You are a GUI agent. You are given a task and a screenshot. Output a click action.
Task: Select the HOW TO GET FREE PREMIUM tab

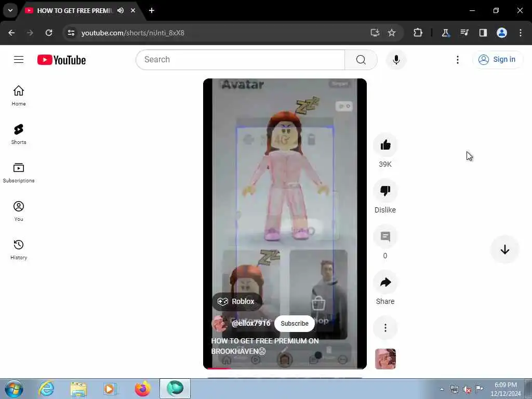coord(75,11)
